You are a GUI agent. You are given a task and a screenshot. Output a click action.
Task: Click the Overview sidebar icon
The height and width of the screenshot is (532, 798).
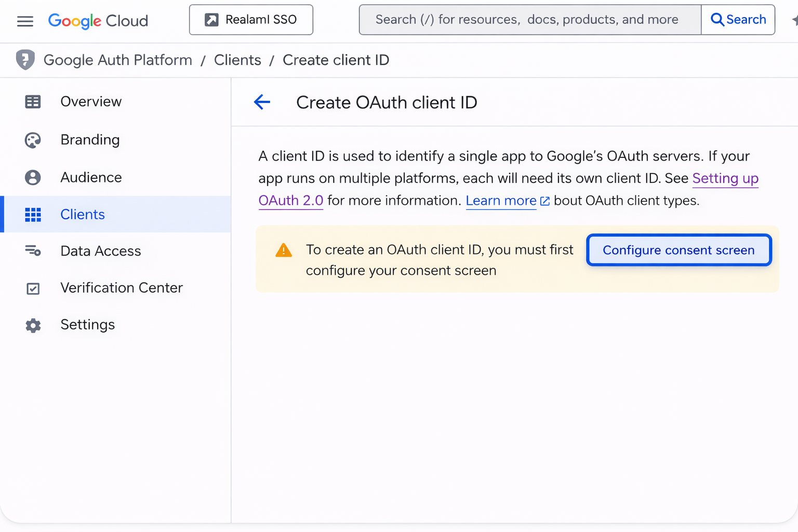click(x=33, y=102)
